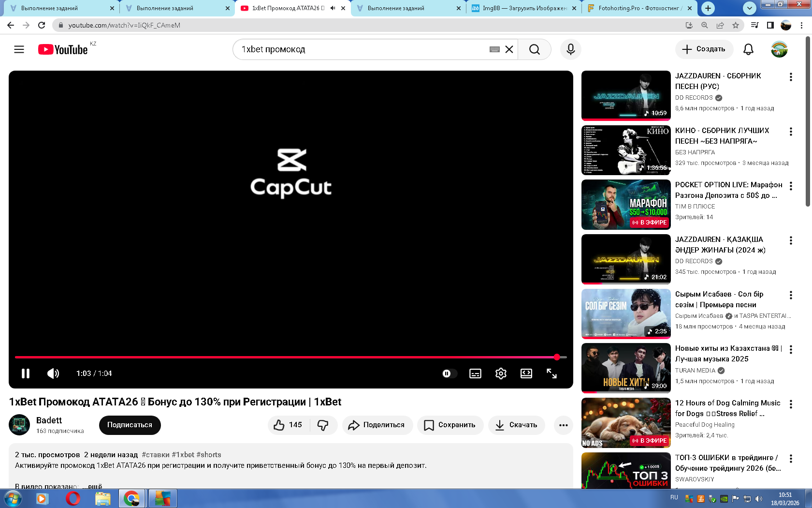Click the Подписаться subscribe button
The image size is (812, 508).
point(130,425)
